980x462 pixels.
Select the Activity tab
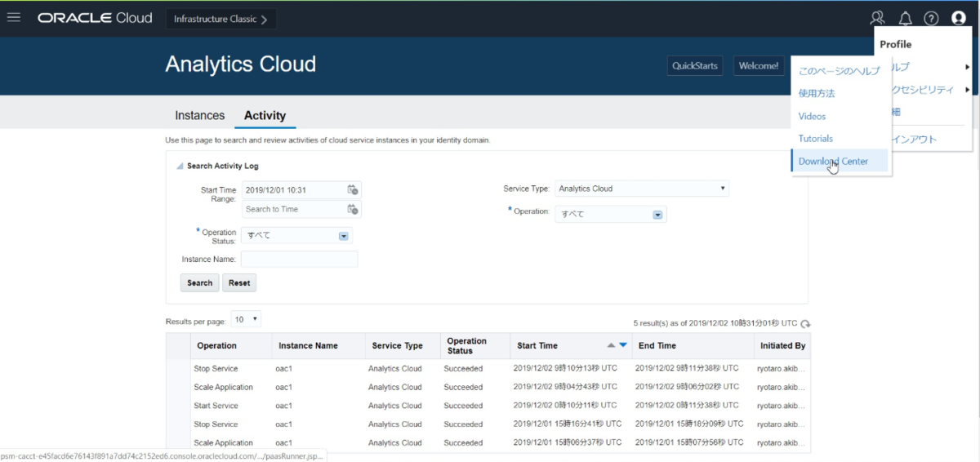[x=265, y=115]
